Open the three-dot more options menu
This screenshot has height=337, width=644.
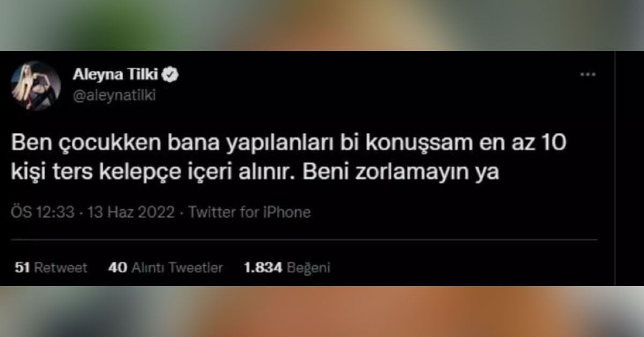588,75
